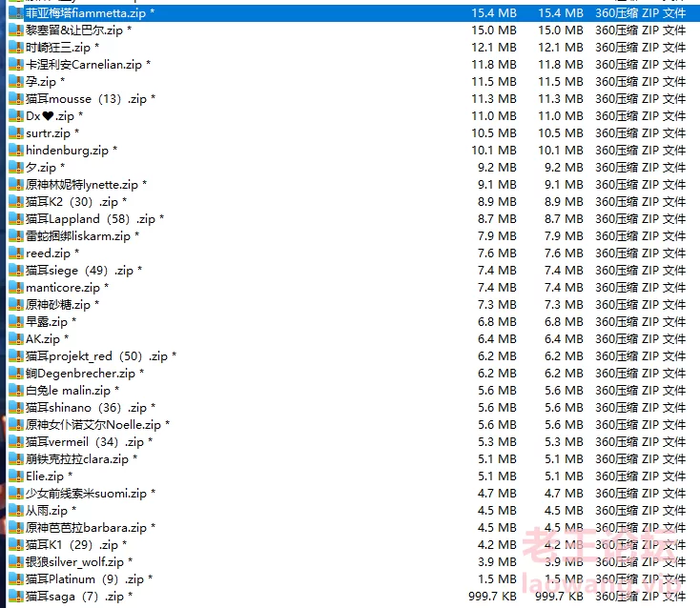Click the first 999.7 KB size of 猫耳saga
Viewport: 700px width, 608px height.
click(492, 597)
